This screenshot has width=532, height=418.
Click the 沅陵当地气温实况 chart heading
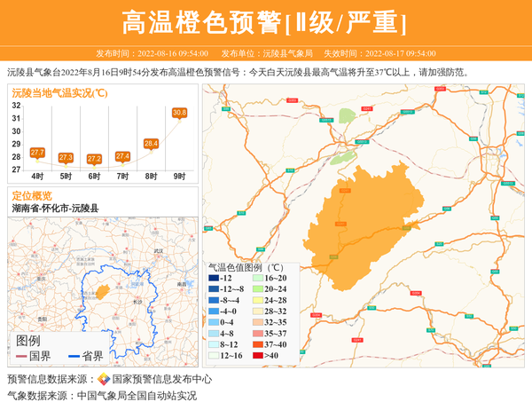pos(59,92)
